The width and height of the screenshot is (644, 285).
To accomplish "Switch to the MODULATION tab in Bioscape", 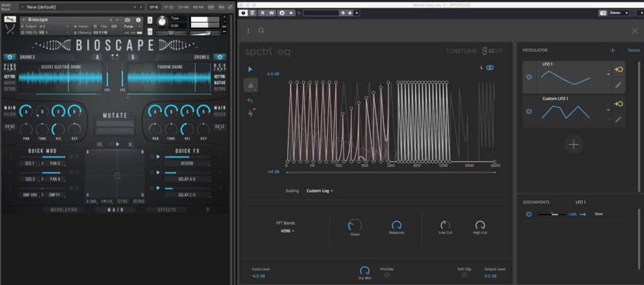I will 64,210.
